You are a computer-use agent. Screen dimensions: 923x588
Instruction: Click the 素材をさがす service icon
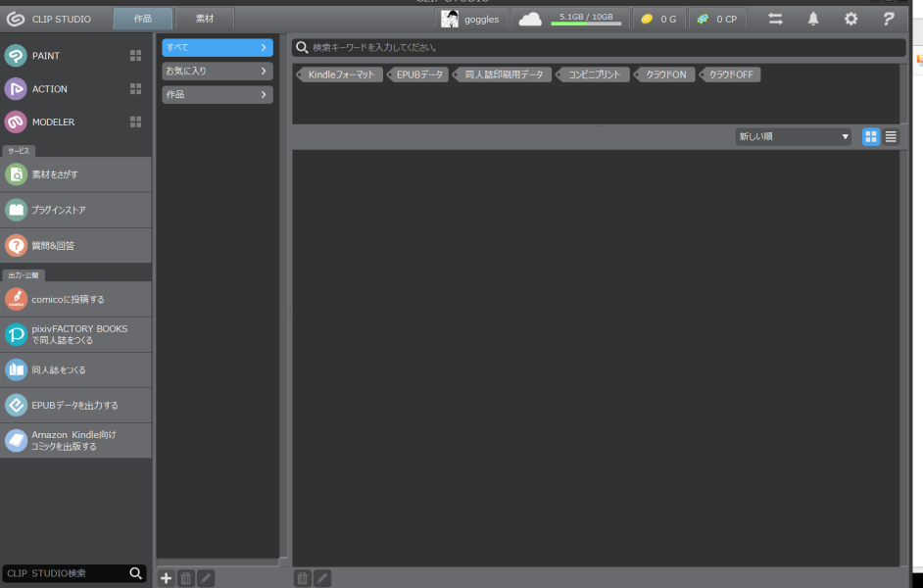pyautogui.click(x=16, y=174)
